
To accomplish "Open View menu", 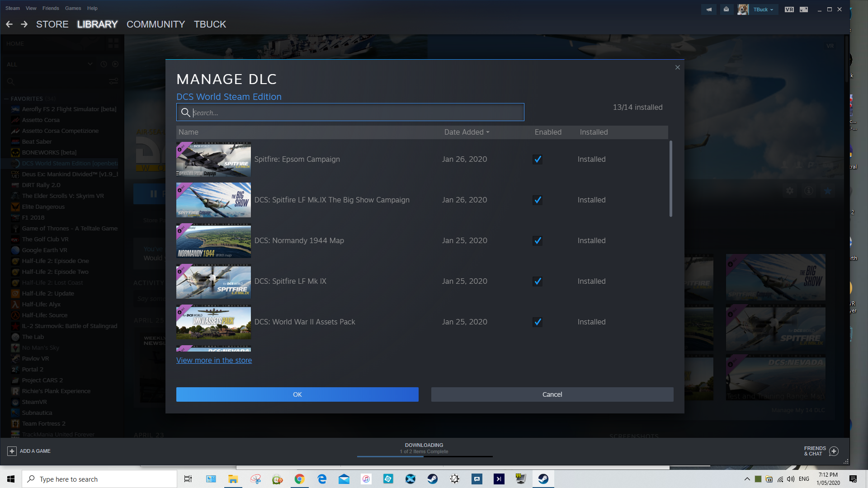I will coord(31,8).
